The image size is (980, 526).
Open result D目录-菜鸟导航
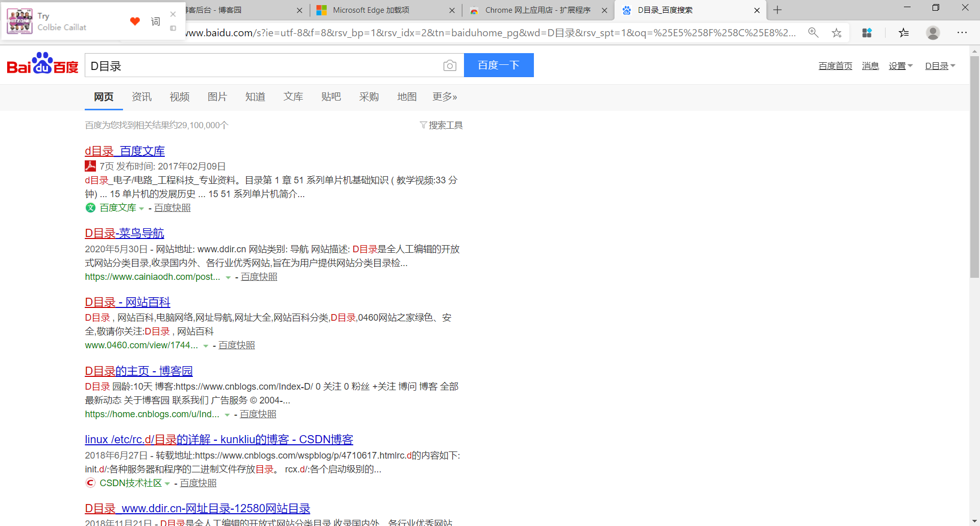pyautogui.click(x=125, y=233)
